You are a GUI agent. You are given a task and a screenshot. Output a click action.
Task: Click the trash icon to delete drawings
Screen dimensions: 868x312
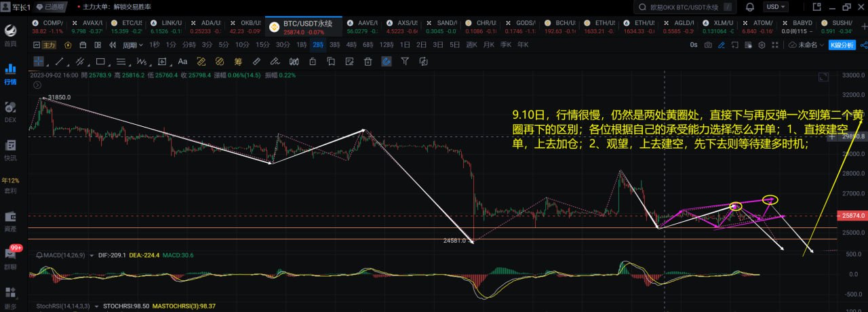coord(368,61)
